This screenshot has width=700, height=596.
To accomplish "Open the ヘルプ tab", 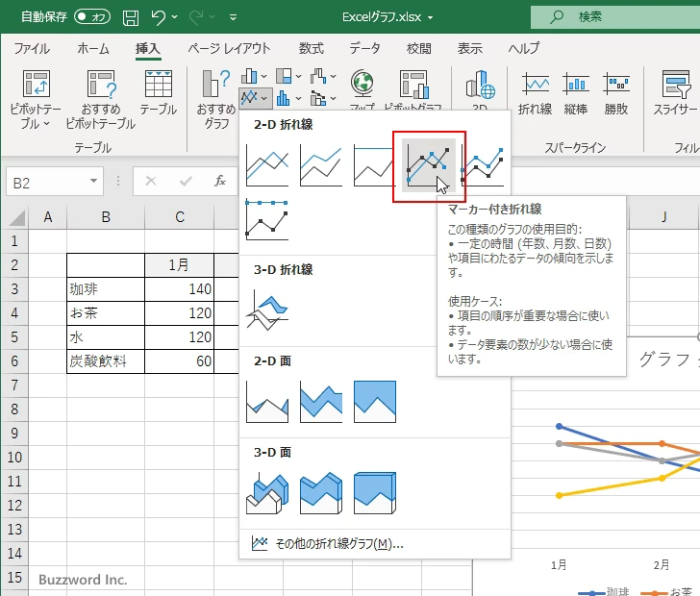I will point(524,48).
